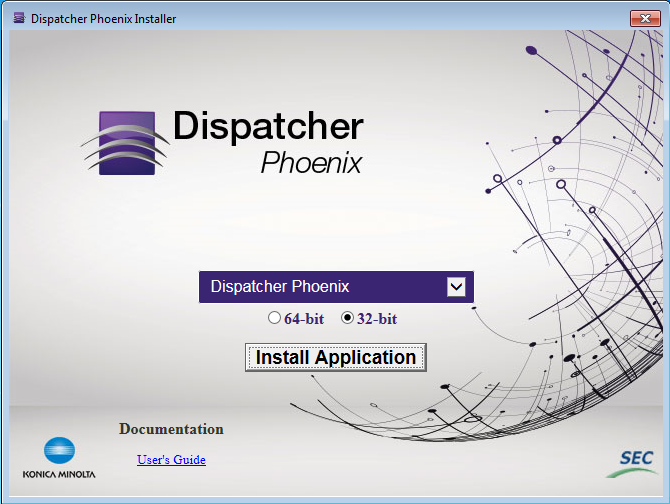Click the SEC logo
The width and height of the screenshot is (670, 504).
(x=632, y=463)
